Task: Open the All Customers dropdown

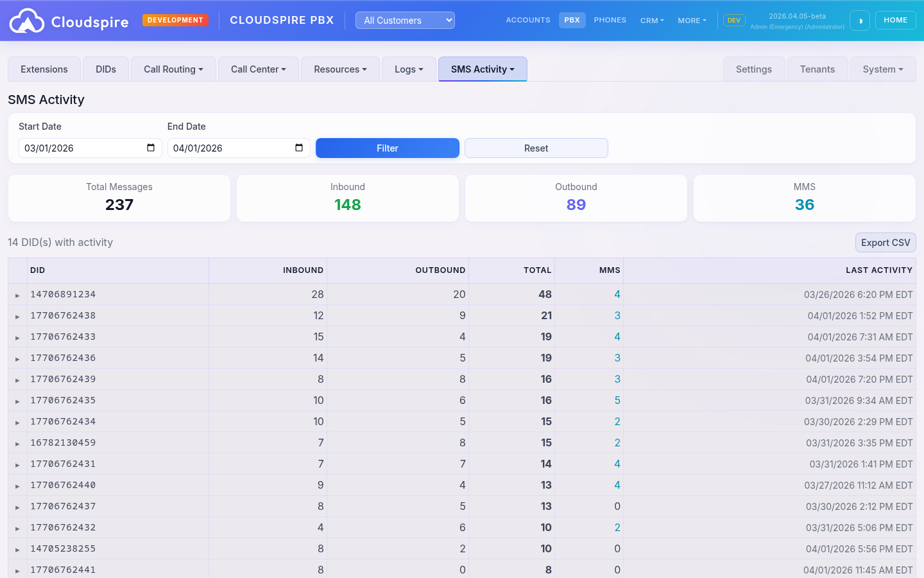Action: pos(405,20)
